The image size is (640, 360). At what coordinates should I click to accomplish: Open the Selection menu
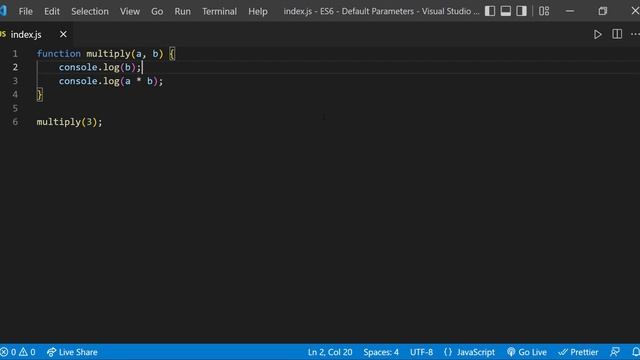[90, 11]
